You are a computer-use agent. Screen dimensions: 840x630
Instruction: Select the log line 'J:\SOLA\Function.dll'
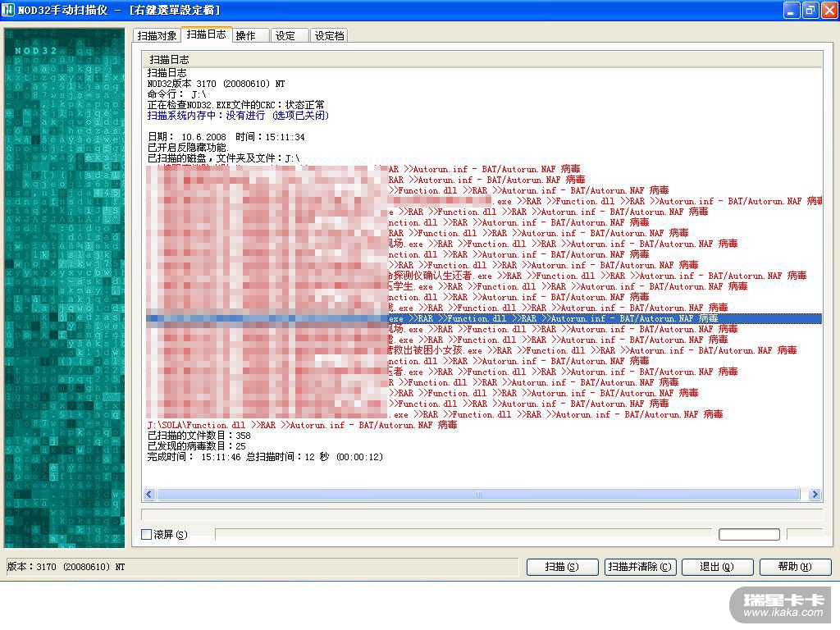(302, 425)
